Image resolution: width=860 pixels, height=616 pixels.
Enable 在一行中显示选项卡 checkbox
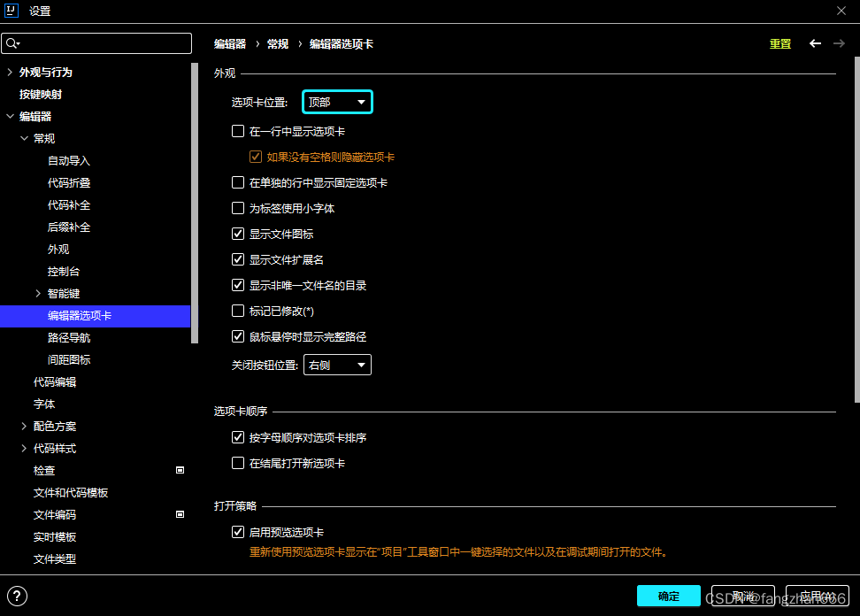point(237,131)
